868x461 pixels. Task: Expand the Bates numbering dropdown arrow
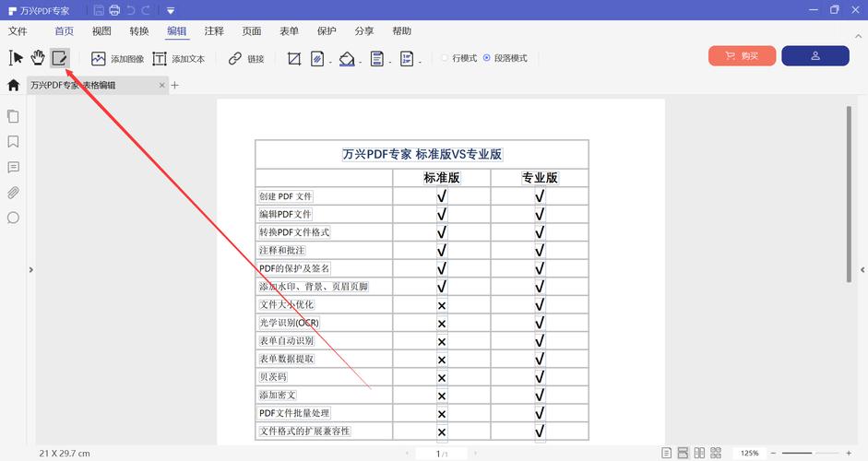coord(420,62)
